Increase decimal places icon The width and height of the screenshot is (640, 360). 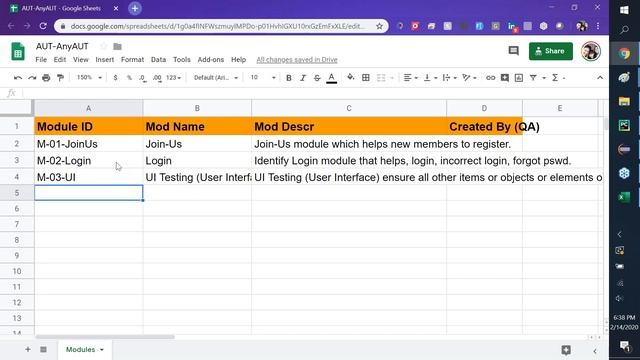(x=157, y=78)
